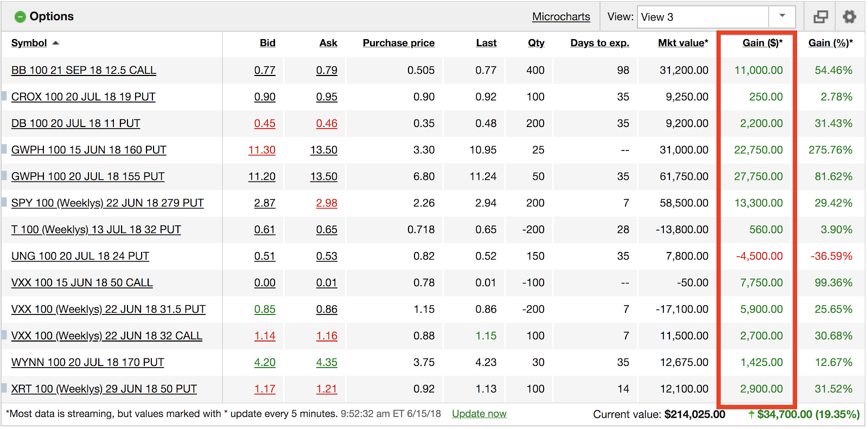The image size is (868, 429).
Task: Open SPY Weeklys 22 JUN 18 279 PUT
Action: (x=107, y=203)
